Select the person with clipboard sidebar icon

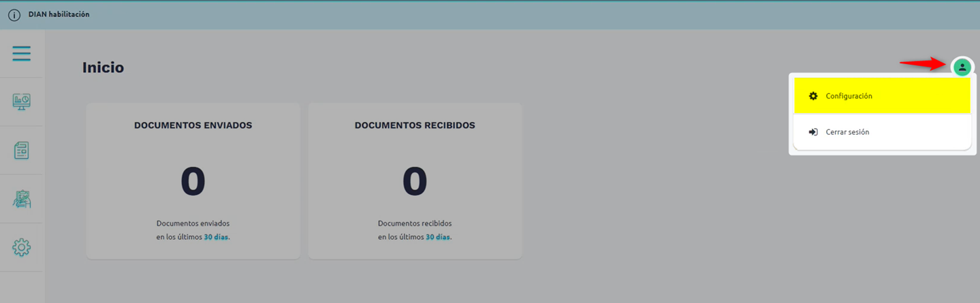22,199
